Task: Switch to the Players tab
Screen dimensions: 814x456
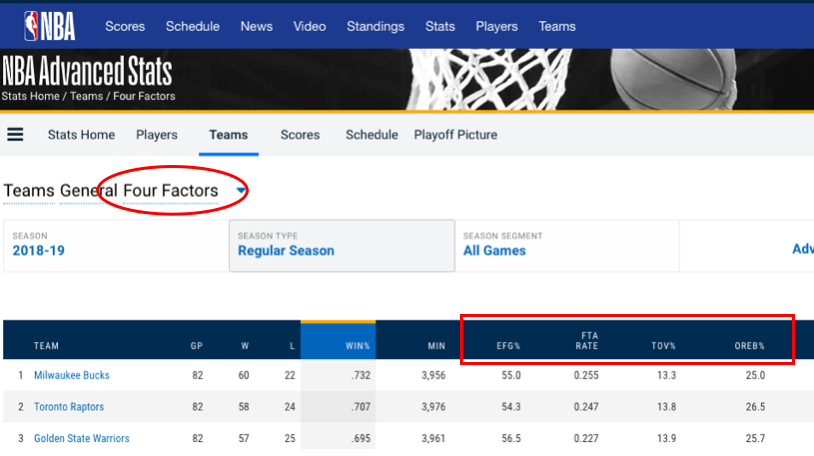Action: coord(157,135)
